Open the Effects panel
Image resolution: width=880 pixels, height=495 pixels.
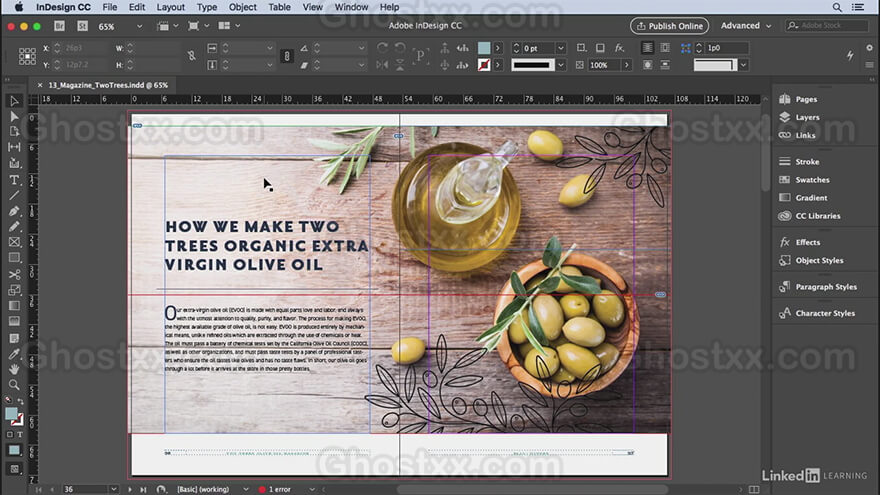pyautogui.click(x=808, y=242)
